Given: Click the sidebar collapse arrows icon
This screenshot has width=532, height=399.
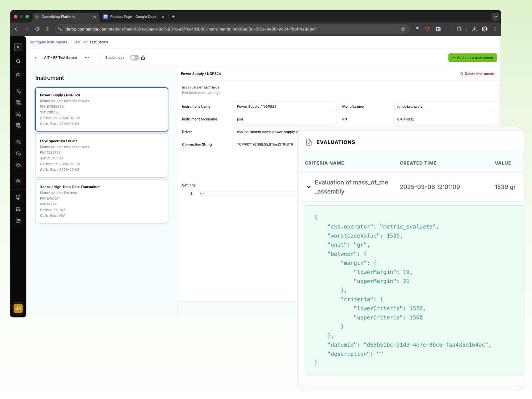Looking at the screenshot, I should 18,47.
